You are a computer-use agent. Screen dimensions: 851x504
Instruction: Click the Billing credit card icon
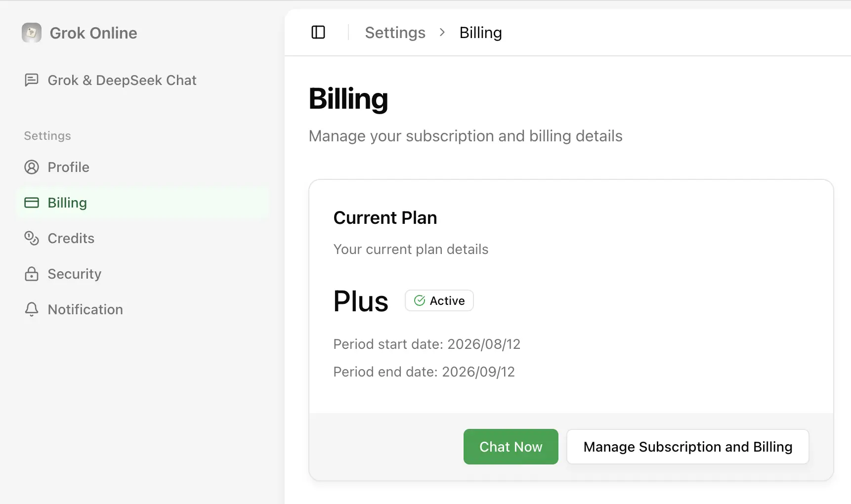[x=32, y=203]
